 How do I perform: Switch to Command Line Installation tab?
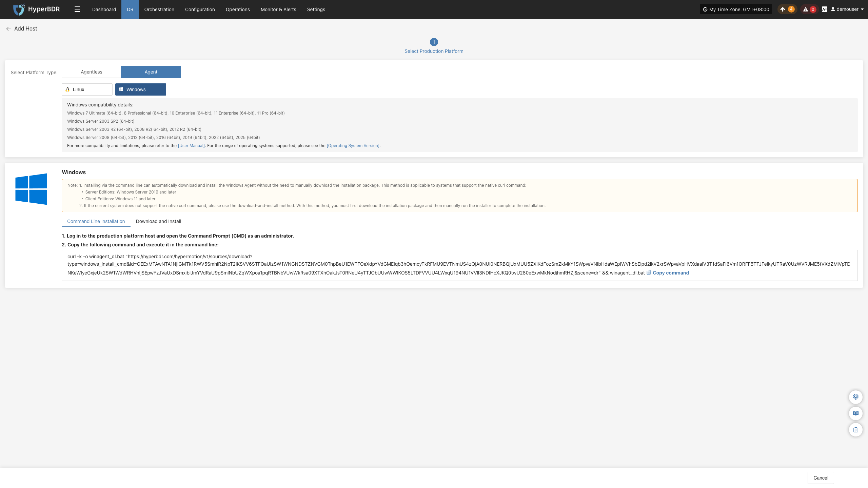point(96,221)
